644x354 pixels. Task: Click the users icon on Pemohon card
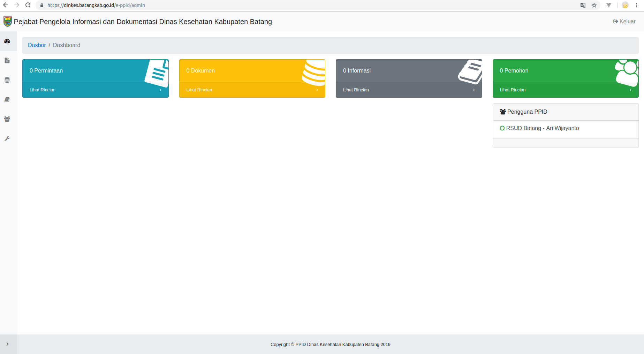(x=627, y=73)
